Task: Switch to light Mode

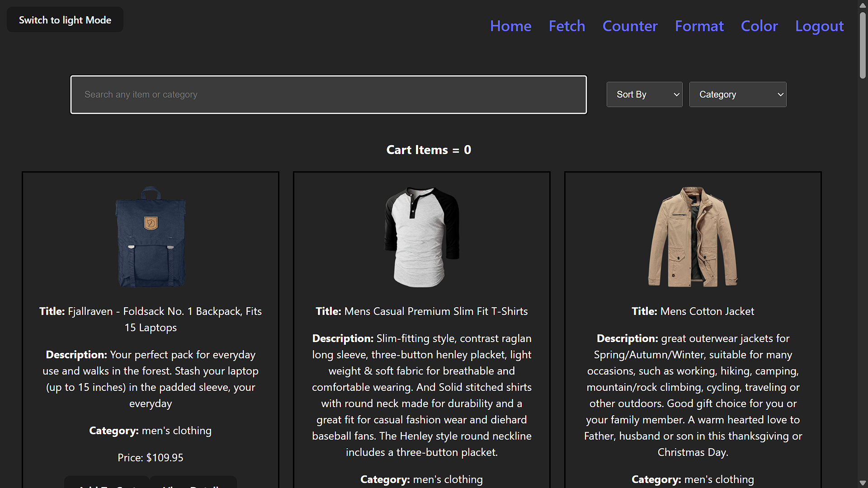Action: (65, 20)
